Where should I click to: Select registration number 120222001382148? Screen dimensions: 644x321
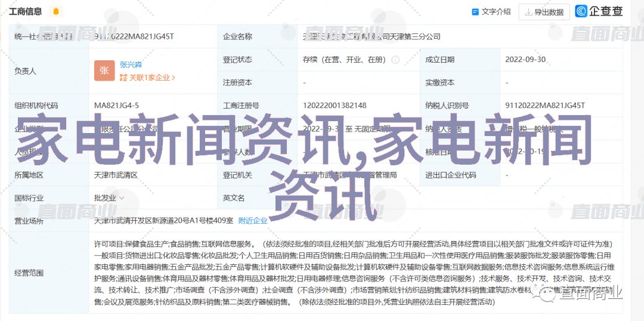point(335,105)
